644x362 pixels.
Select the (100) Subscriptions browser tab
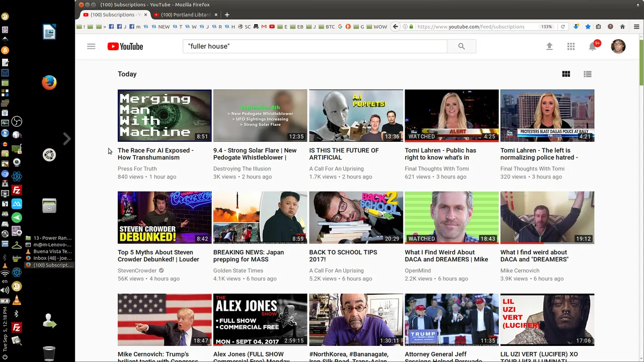tap(115, 15)
